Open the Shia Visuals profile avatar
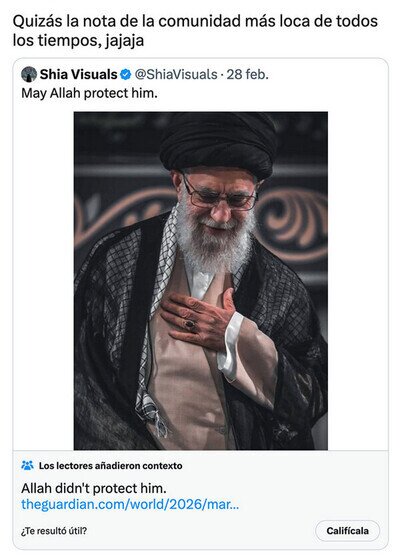The width and height of the screenshot is (400, 557). pyautogui.click(x=29, y=75)
